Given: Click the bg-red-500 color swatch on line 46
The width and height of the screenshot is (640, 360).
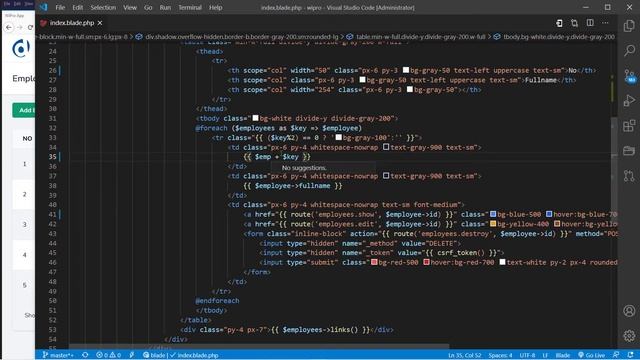Looking at the screenshot, I should pyautogui.click(x=374, y=262).
